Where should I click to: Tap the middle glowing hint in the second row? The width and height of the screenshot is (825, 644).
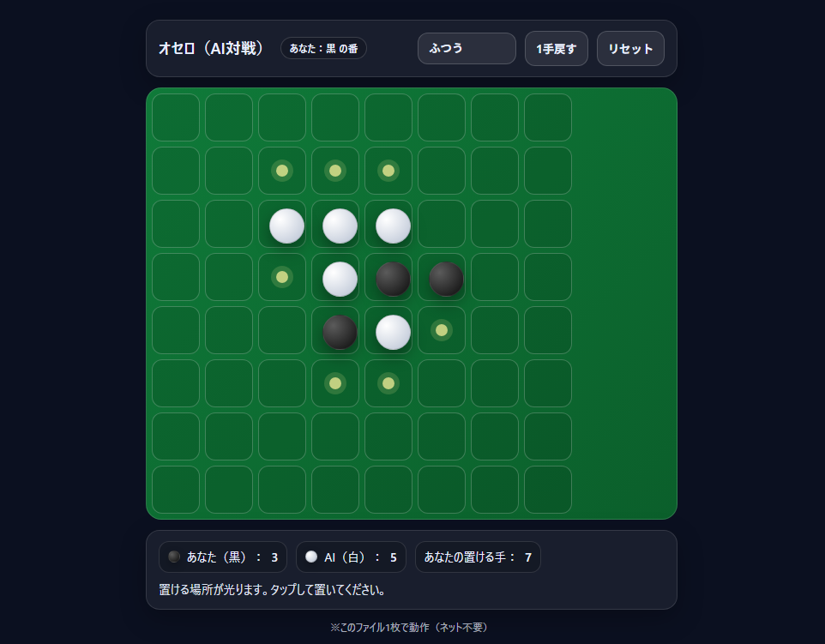pyautogui.click(x=335, y=171)
